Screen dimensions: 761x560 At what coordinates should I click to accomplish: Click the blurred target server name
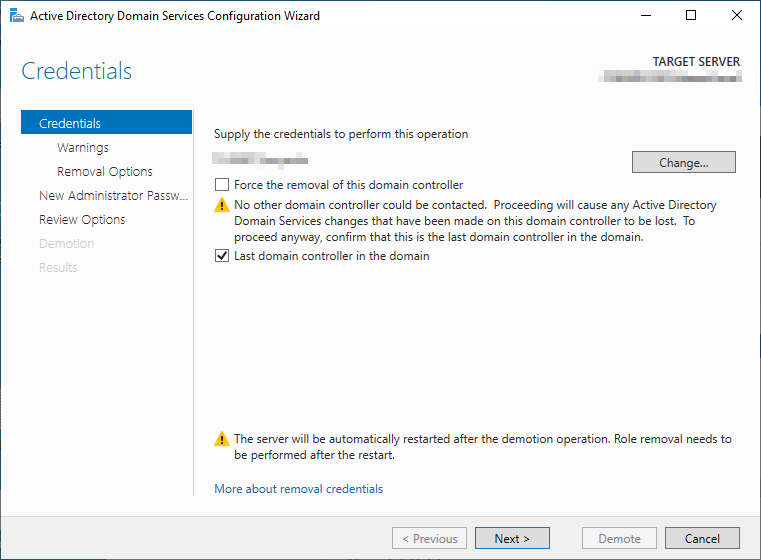(x=670, y=76)
